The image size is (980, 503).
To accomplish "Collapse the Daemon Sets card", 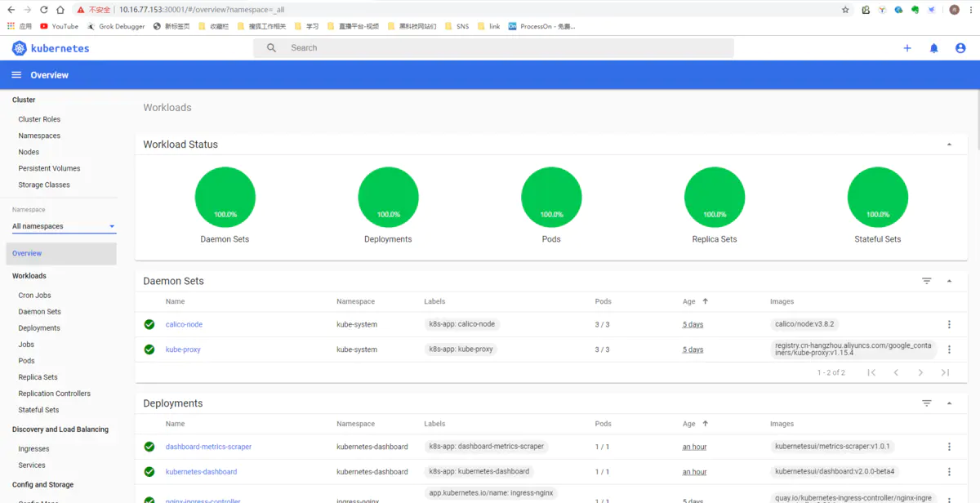I will pyautogui.click(x=949, y=281).
